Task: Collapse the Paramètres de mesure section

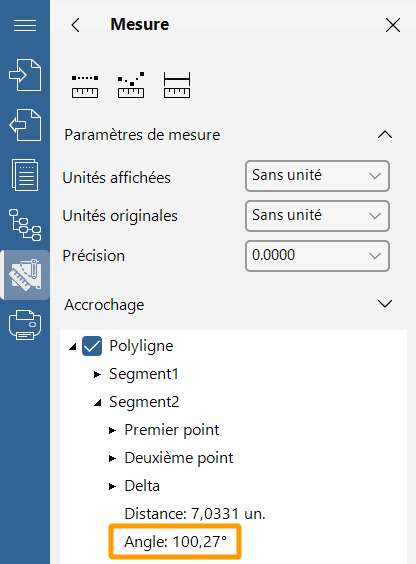Action: click(x=385, y=135)
